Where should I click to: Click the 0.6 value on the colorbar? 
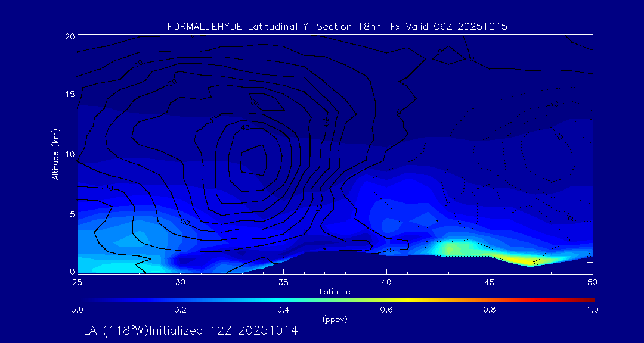(x=386, y=310)
